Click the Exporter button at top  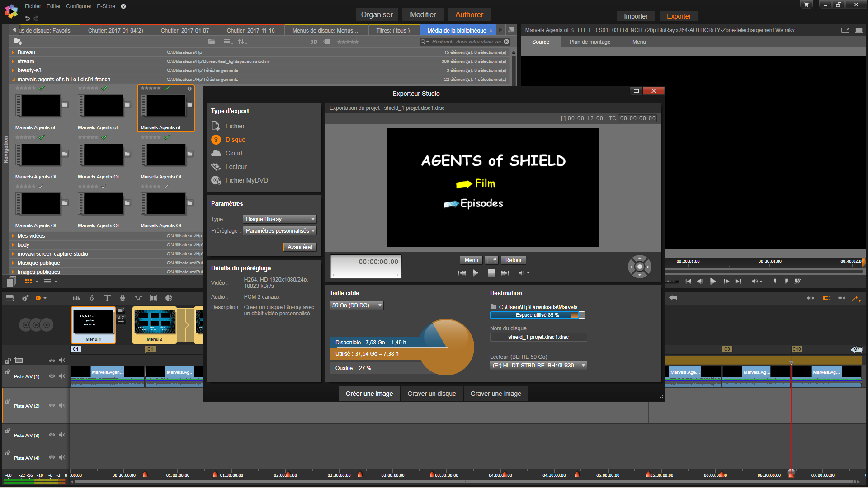click(679, 16)
